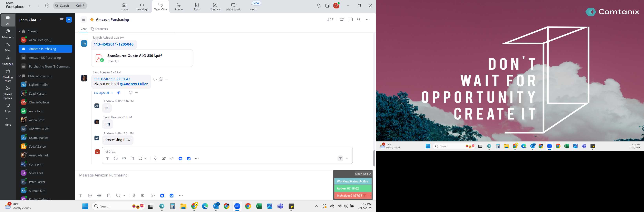Open the Whiteboards tab
Image resolution: width=644 pixels, height=212 pixels.
[233, 7]
